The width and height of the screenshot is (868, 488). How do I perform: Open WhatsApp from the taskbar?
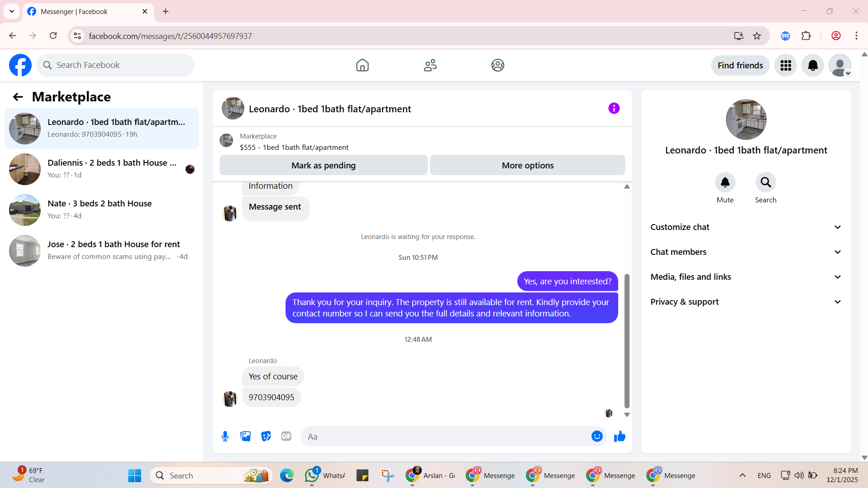tap(325, 475)
